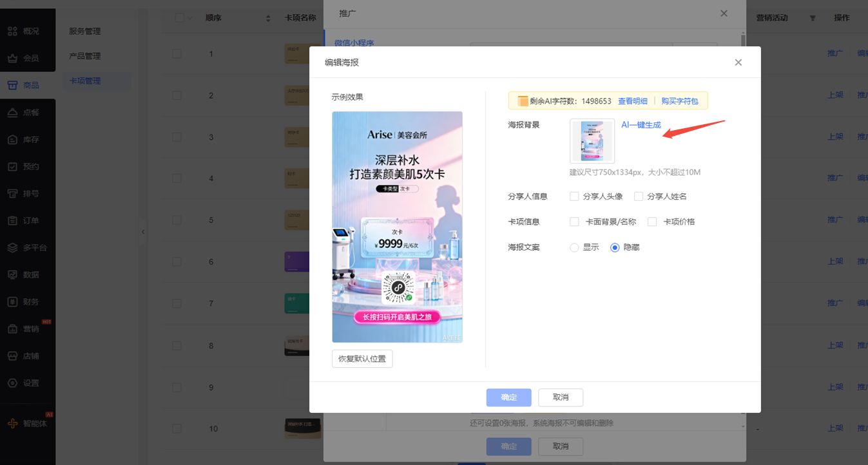Click 购买字符包 link
868x465 pixels.
click(680, 101)
